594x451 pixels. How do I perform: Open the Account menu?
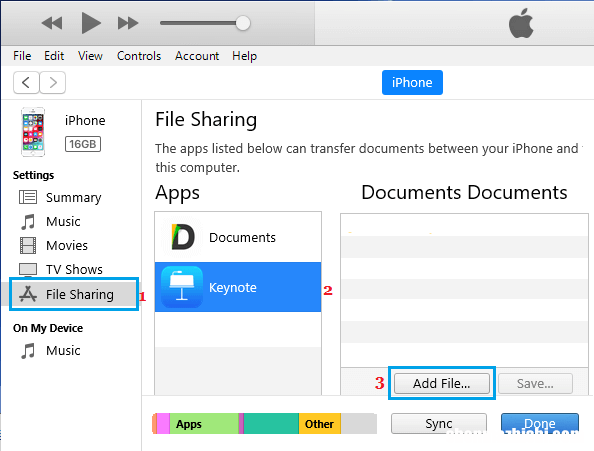coord(197,56)
